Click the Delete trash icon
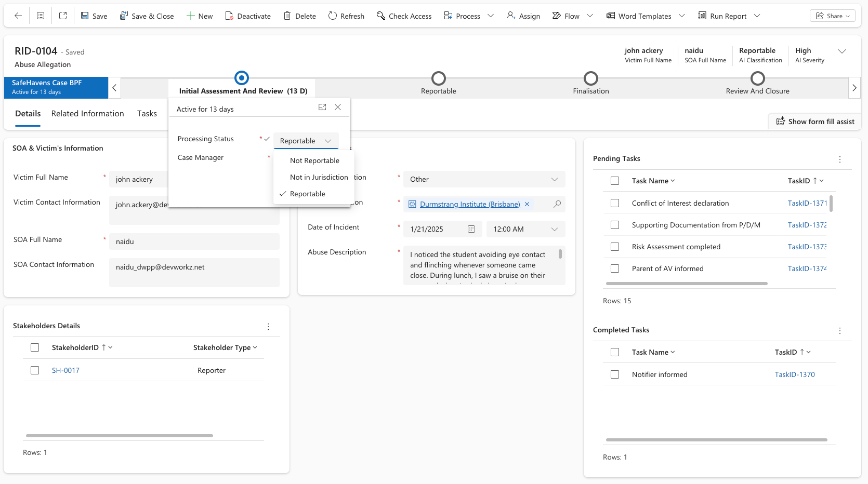Screen dimensions: 868x484 tap(287, 16)
